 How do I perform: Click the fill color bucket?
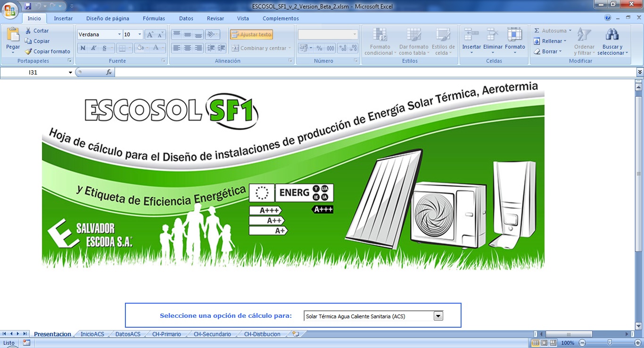tap(140, 48)
